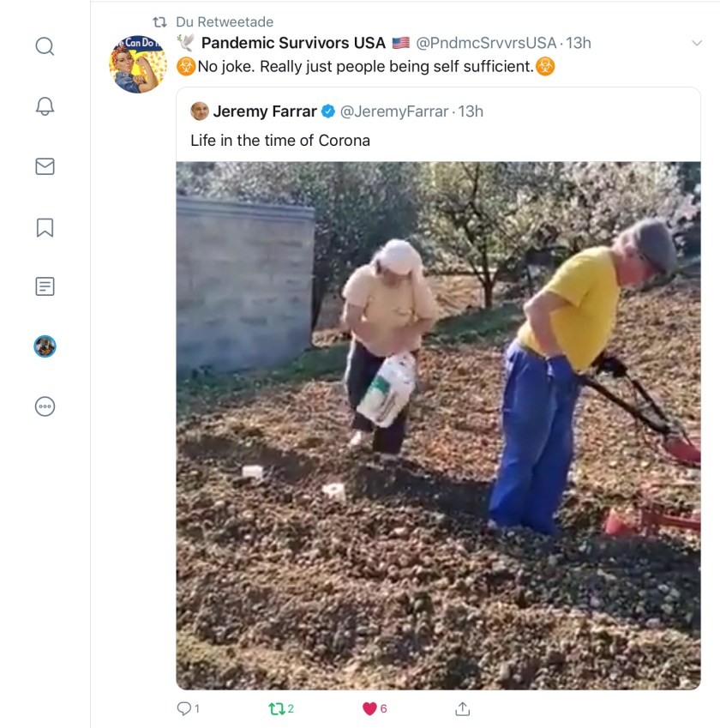Click the share tweet icon
This screenshot has width=720, height=728.
462,708
